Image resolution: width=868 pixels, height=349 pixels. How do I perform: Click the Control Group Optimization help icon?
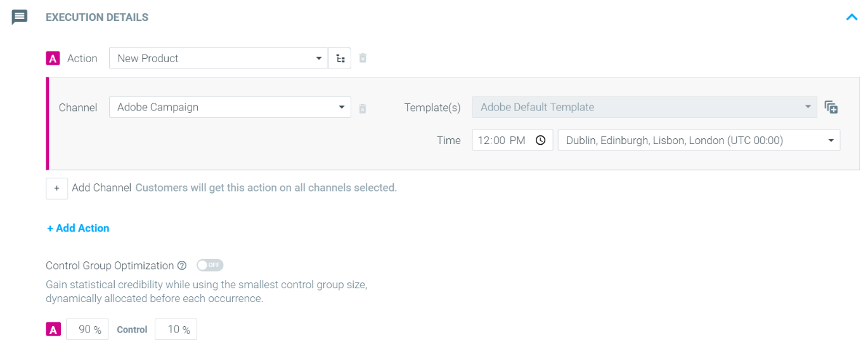coord(182,265)
